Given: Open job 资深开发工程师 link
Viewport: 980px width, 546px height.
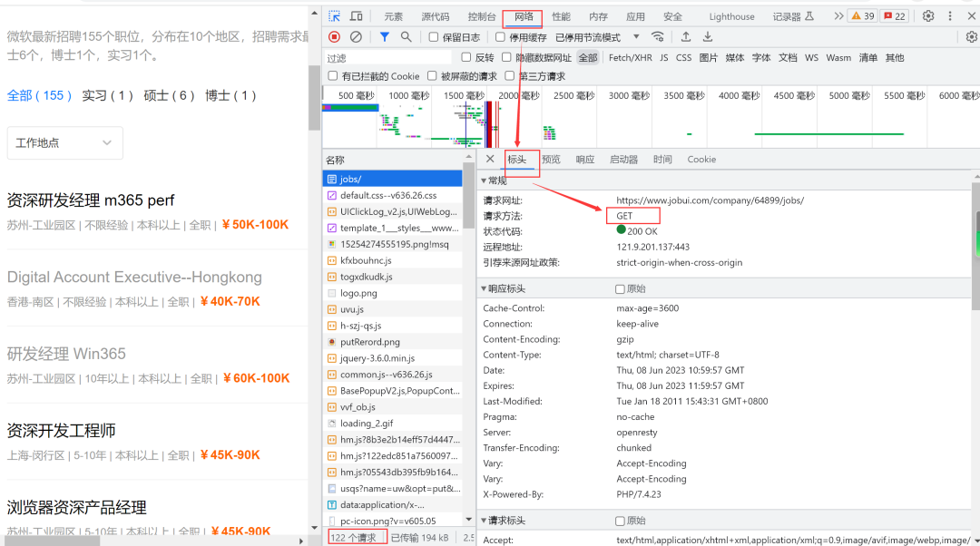Looking at the screenshot, I should tap(62, 431).
